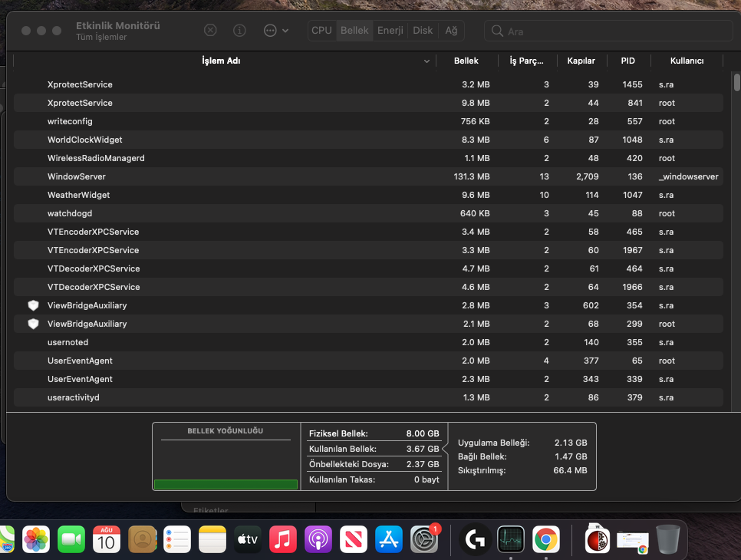741x560 pixels.
Task: Switch to the CPU tab
Action: (321, 31)
